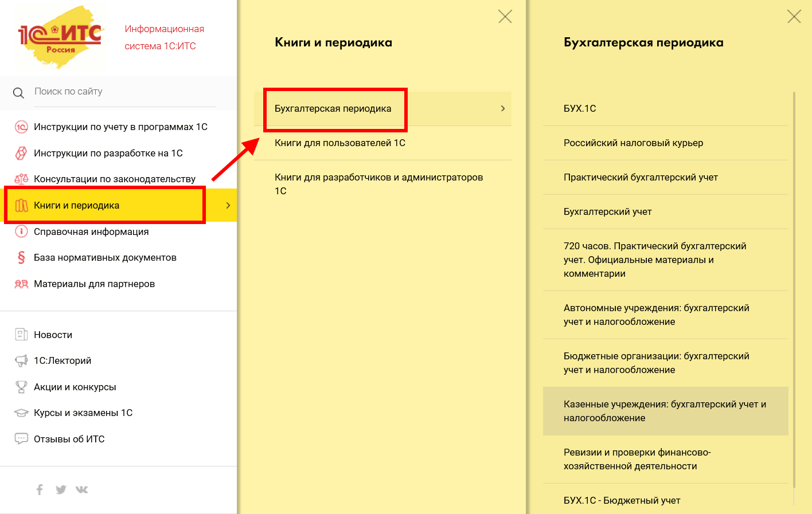
Task: Select the Книги и периодика menu item
Action: click(119, 205)
